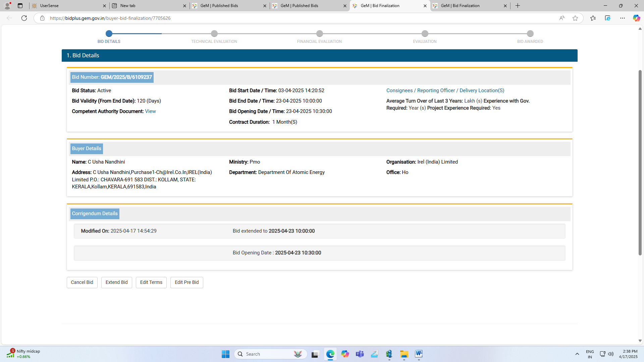Open Consignees / Reporting Officer link

pyautogui.click(x=445, y=90)
